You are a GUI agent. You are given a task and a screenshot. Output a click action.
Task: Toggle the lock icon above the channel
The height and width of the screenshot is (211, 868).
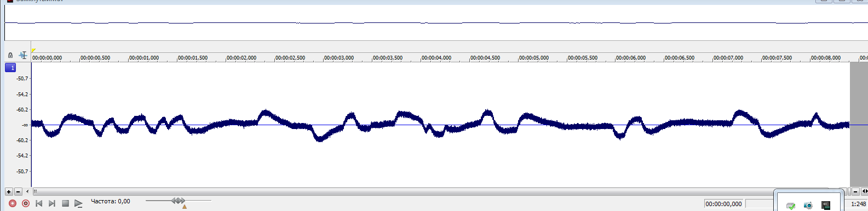point(10,55)
